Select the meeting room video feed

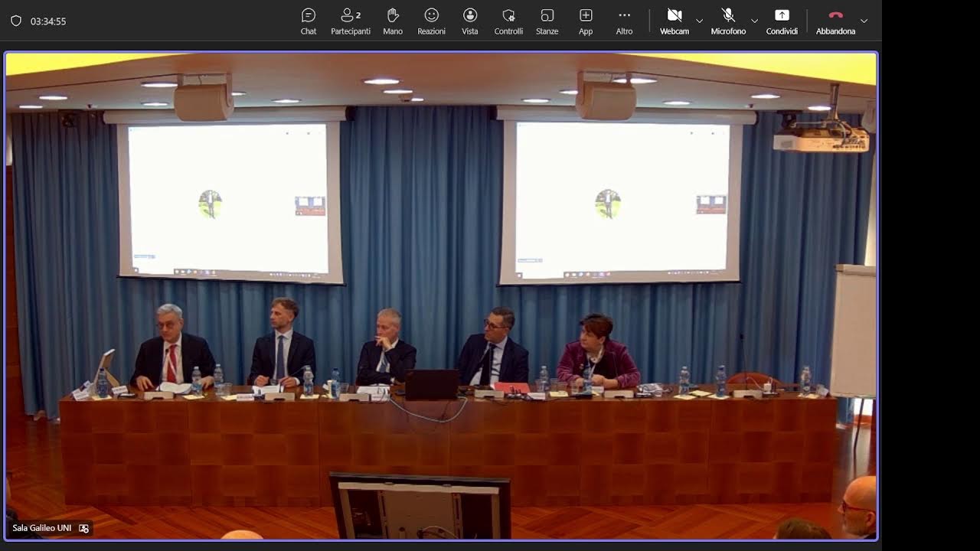[x=440, y=296]
